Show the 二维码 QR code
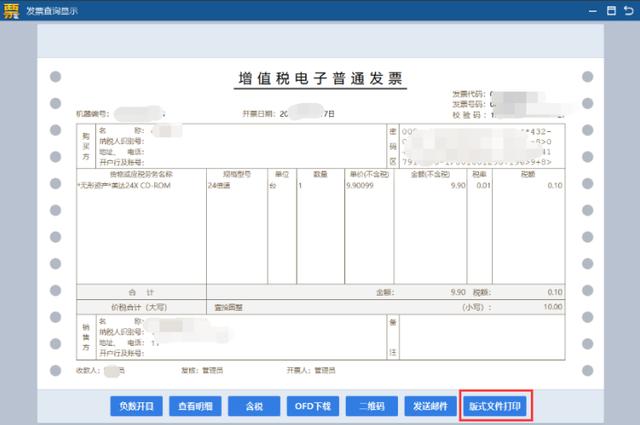This screenshot has width=640, height=425. [x=371, y=406]
